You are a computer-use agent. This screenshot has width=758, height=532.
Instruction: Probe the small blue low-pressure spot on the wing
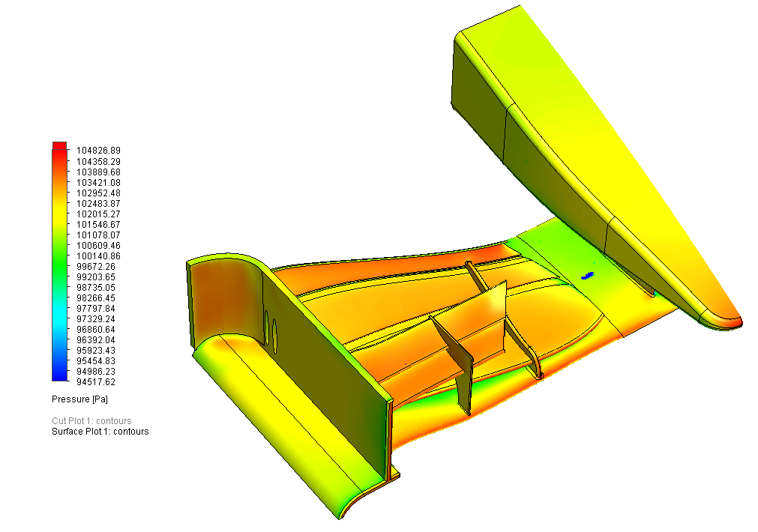point(587,276)
